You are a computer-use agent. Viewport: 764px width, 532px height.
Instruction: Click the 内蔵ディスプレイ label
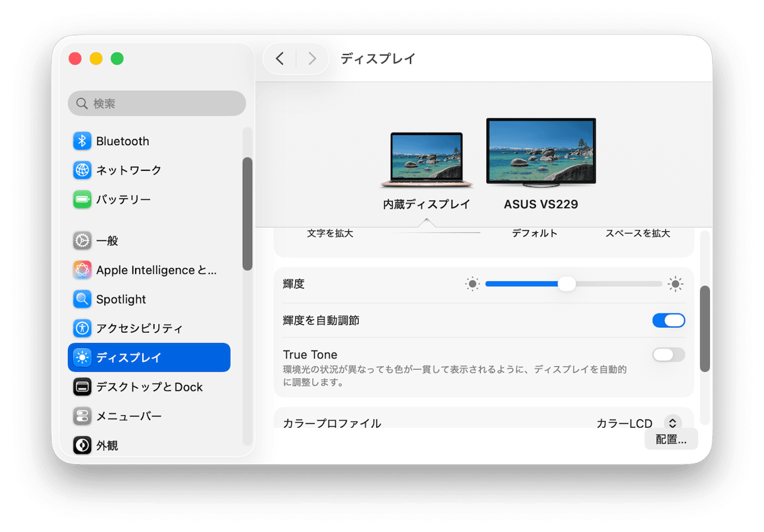427,204
